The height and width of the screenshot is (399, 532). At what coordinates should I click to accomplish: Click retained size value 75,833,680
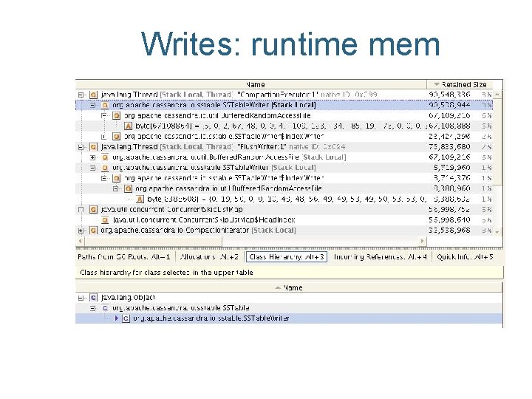tap(449, 147)
